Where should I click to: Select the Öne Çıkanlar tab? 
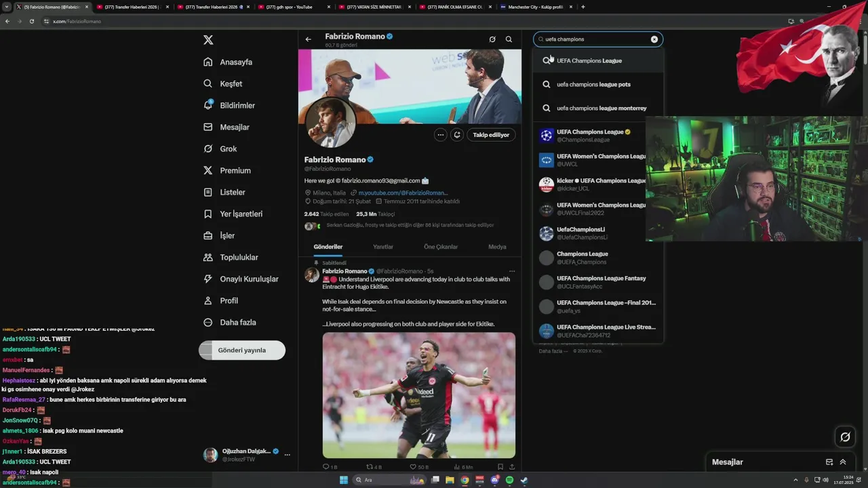441,247
